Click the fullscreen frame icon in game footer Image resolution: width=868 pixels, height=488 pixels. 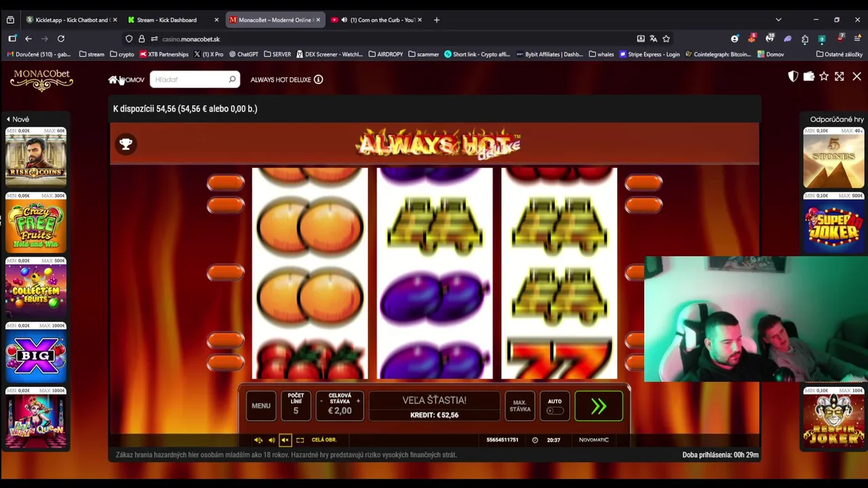(x=300, y=440)
